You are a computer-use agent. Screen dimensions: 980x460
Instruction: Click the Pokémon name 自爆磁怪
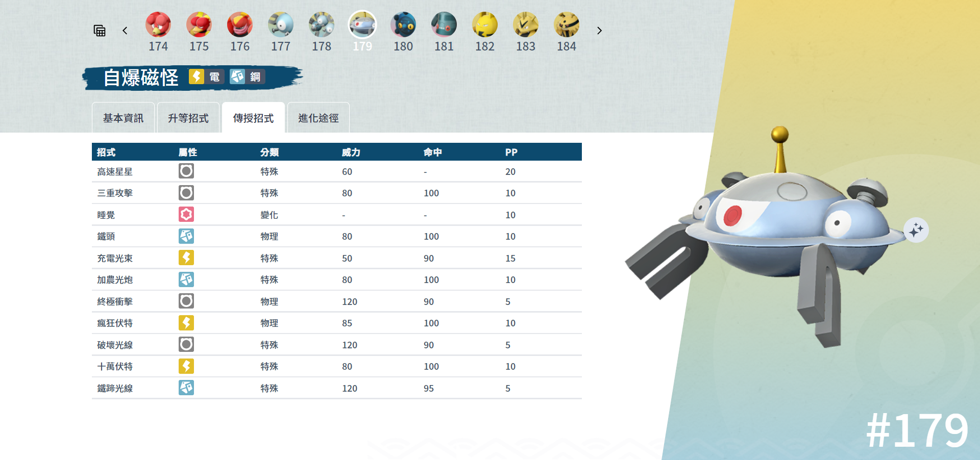(x=141, y=78)
